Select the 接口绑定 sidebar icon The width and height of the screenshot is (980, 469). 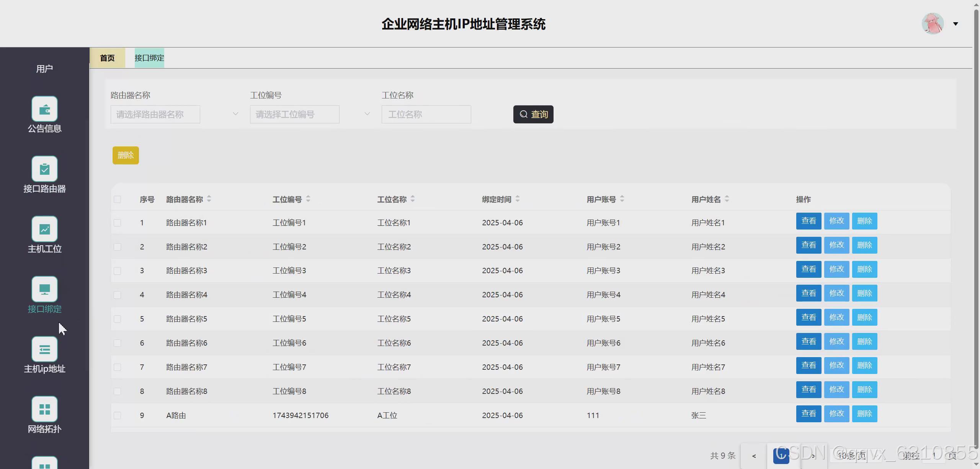(44, 289)
